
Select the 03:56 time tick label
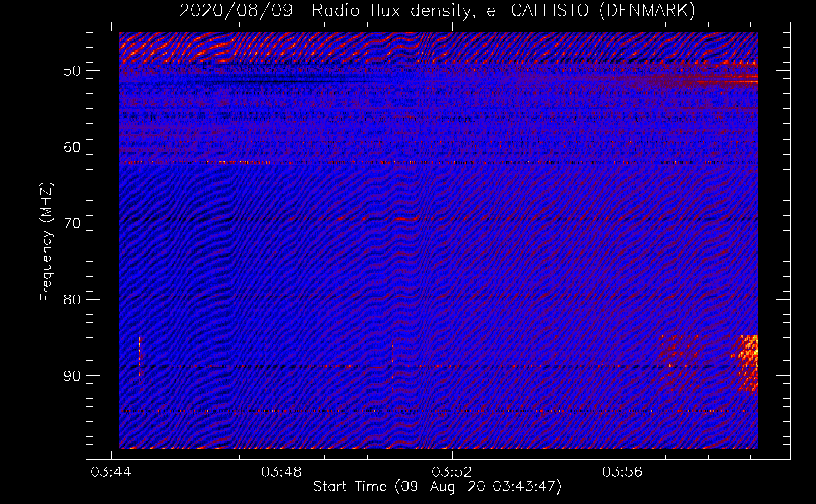(622, 472)
